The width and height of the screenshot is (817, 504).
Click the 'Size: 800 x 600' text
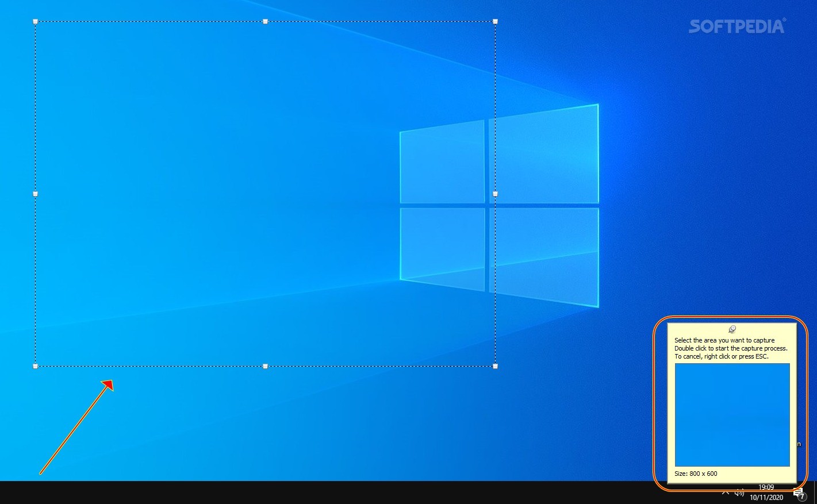point(696,474)
